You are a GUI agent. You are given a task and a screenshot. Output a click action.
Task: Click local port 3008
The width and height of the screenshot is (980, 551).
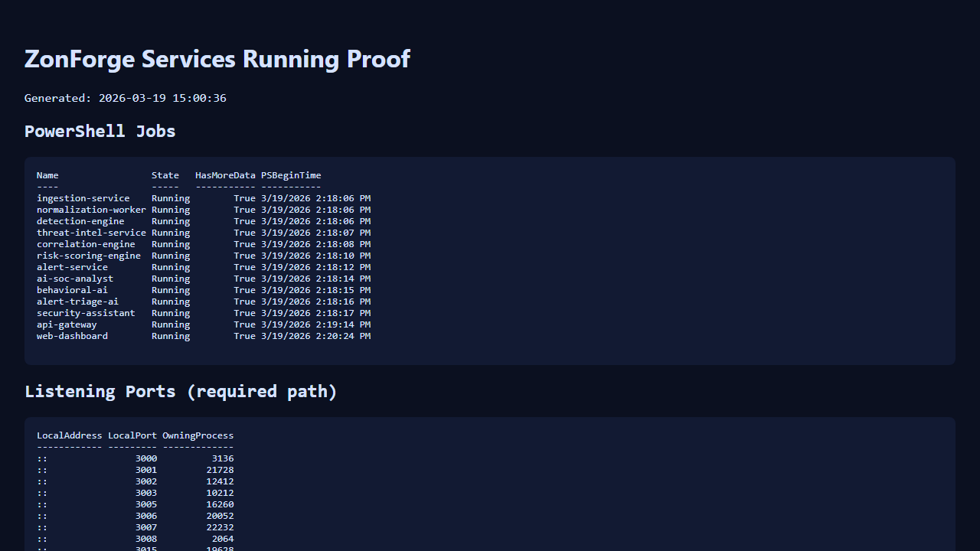click(x=146, y=539)
